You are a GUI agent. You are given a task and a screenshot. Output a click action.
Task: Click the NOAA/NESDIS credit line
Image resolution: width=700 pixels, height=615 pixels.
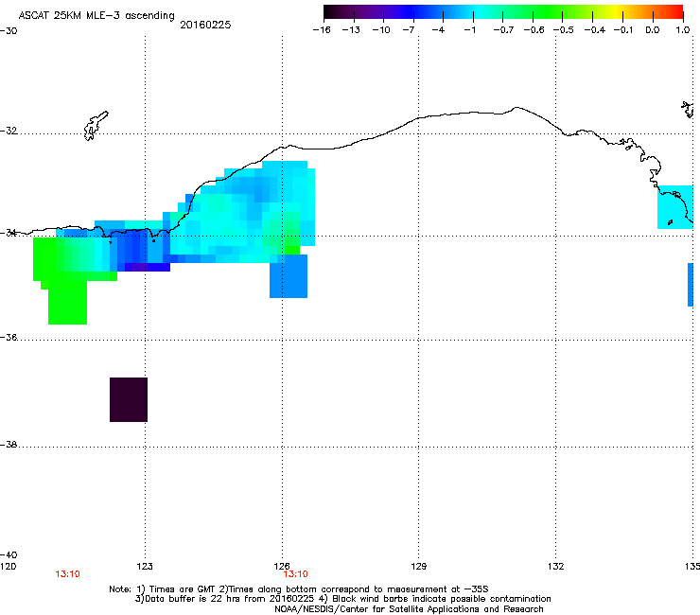tap(409, 609)
